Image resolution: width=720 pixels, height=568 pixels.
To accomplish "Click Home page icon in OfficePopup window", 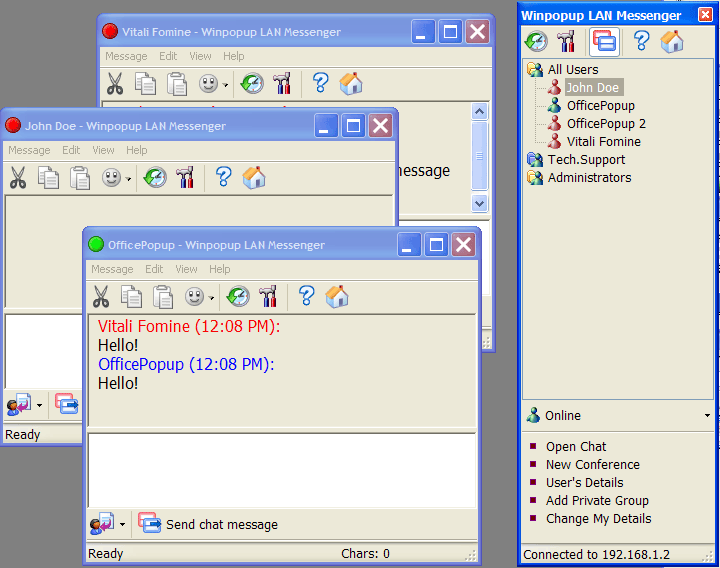I will pyautogui.click(x=337, y=296).
